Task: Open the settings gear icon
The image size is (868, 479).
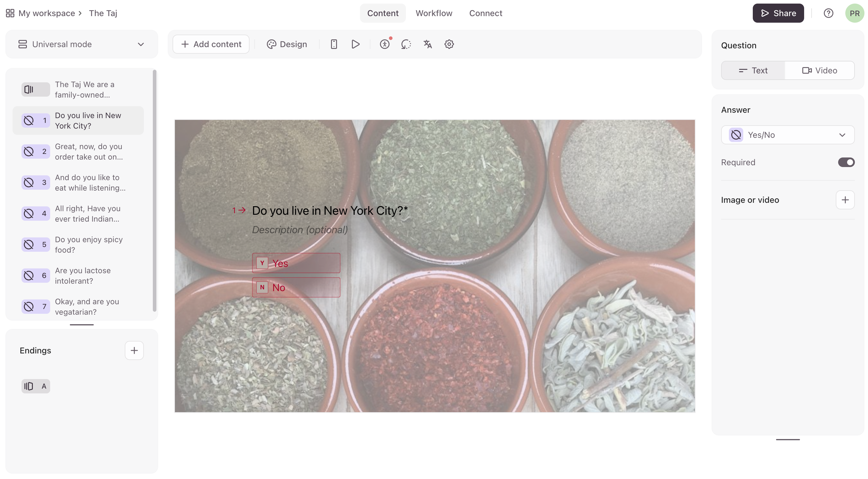Action: click(449, 44)
